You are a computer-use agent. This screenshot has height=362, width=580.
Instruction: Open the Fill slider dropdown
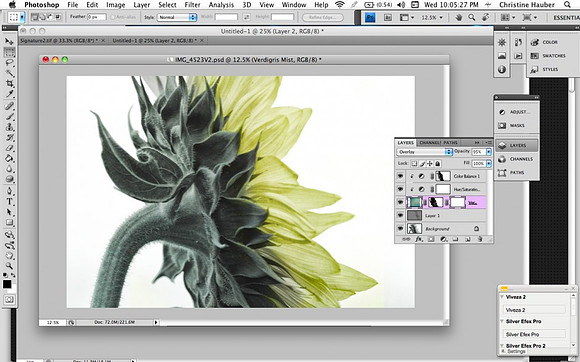pyautogui.click(x=489, y=163)
